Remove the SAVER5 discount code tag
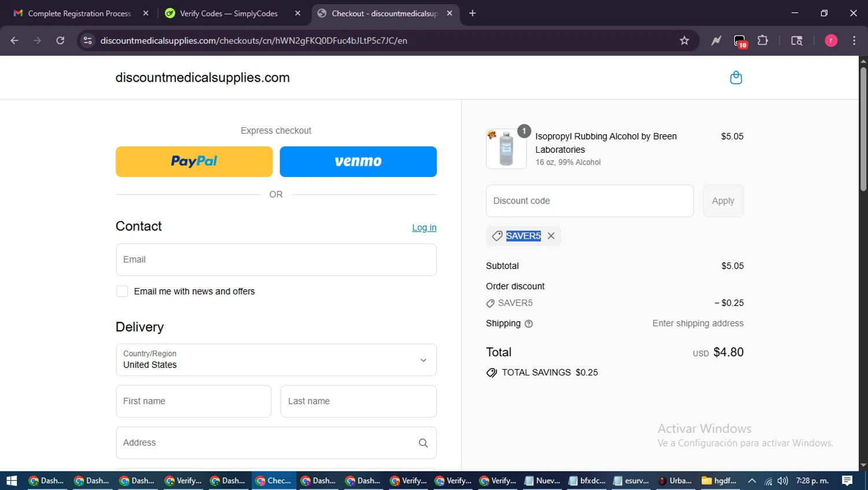The image size is (868, 490). point(551,236)
